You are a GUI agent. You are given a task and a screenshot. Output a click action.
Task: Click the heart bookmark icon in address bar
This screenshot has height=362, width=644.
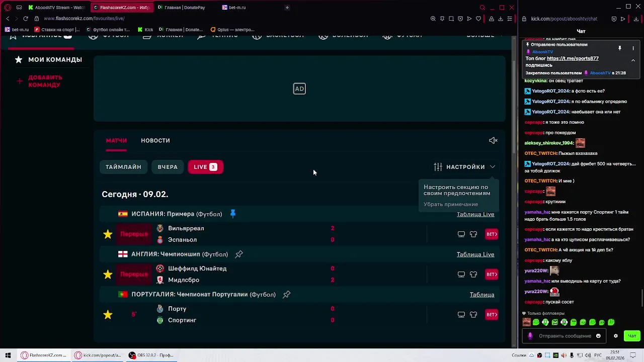click(x=478, y=19)
